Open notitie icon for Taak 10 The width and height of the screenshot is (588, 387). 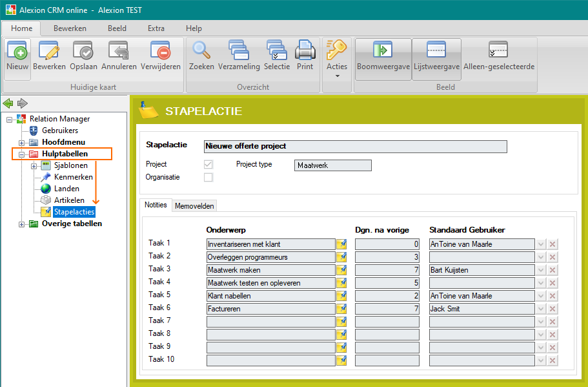point(341,361)
